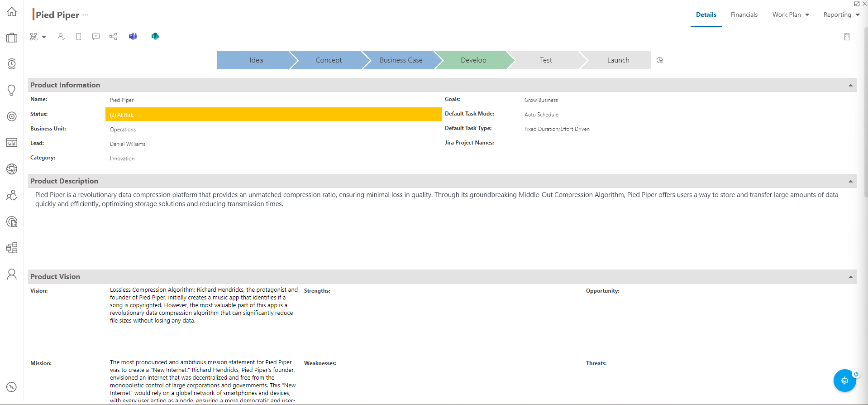Viewport: 868px width, 405px height.
Task: Collapse the Product Description section
Action: pyautogui.click(x=850, y=181)
